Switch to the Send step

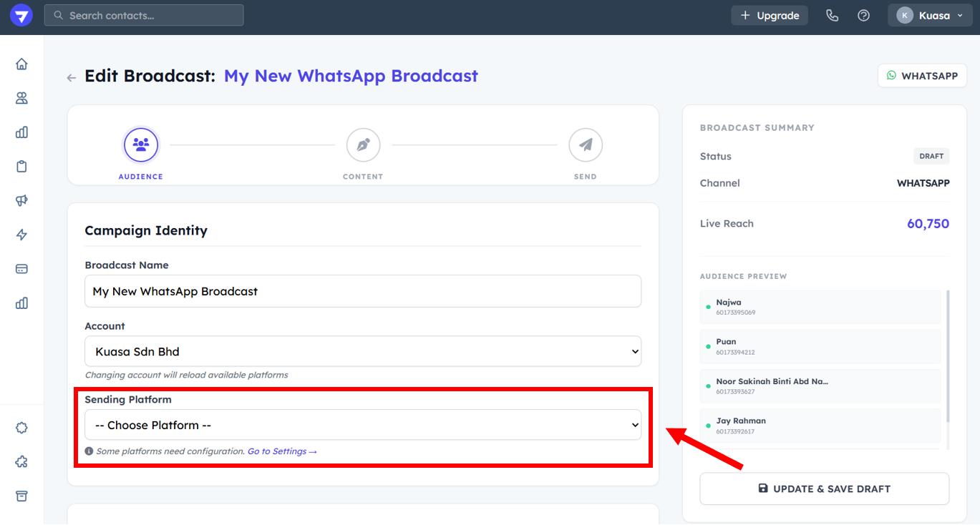585,146
